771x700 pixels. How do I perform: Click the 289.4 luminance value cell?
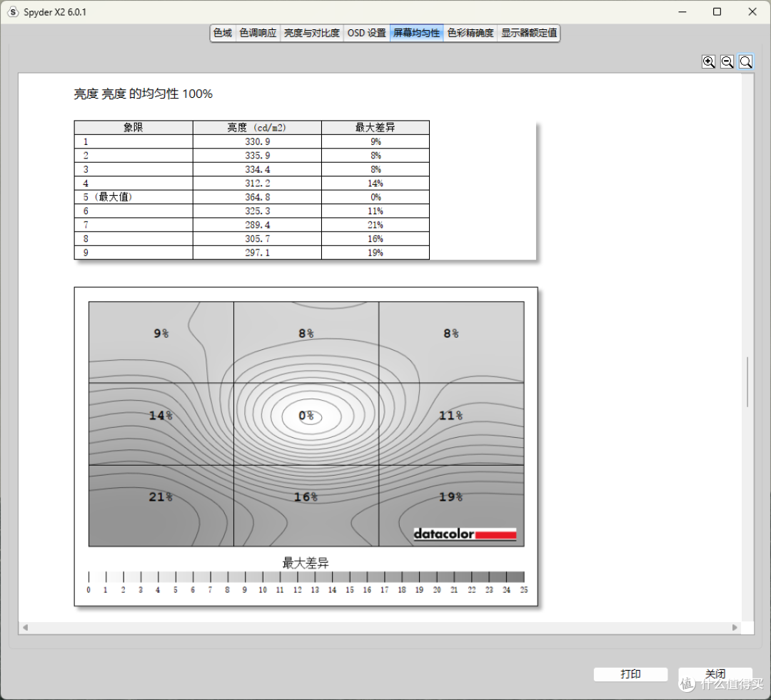(x=257, y=225)
